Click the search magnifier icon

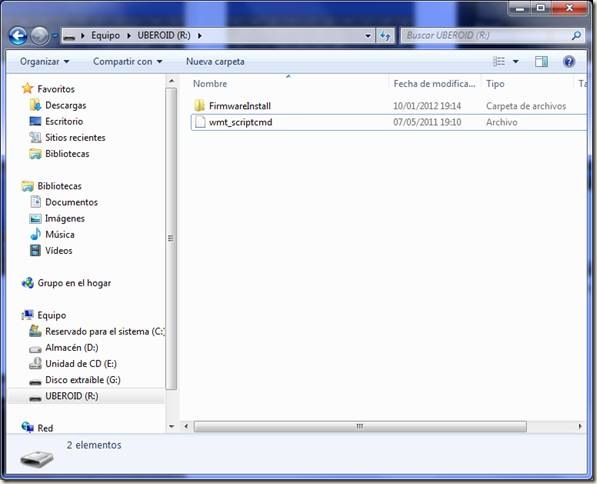[x=576, y=35]
